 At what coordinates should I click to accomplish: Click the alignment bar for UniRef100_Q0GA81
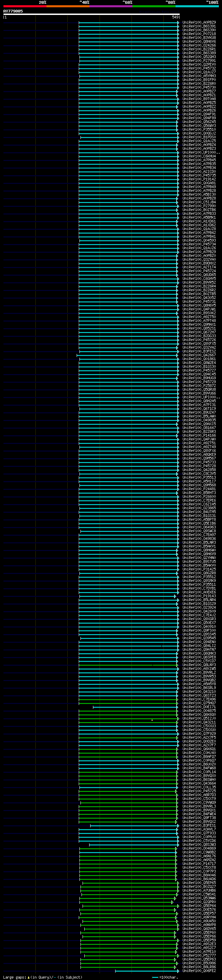point(129,183)
